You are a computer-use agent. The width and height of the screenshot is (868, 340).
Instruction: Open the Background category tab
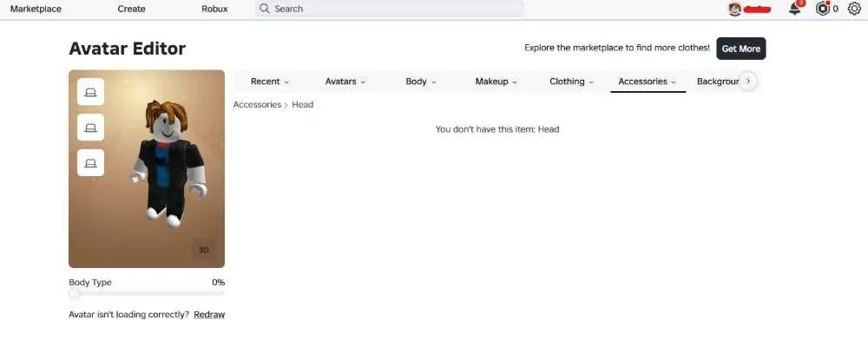click(718, 82)
